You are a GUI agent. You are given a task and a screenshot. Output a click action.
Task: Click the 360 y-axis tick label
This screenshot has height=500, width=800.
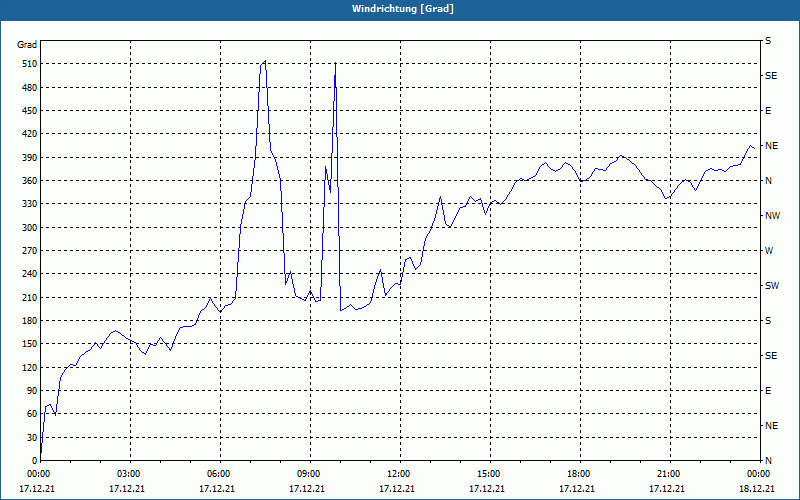30,181
